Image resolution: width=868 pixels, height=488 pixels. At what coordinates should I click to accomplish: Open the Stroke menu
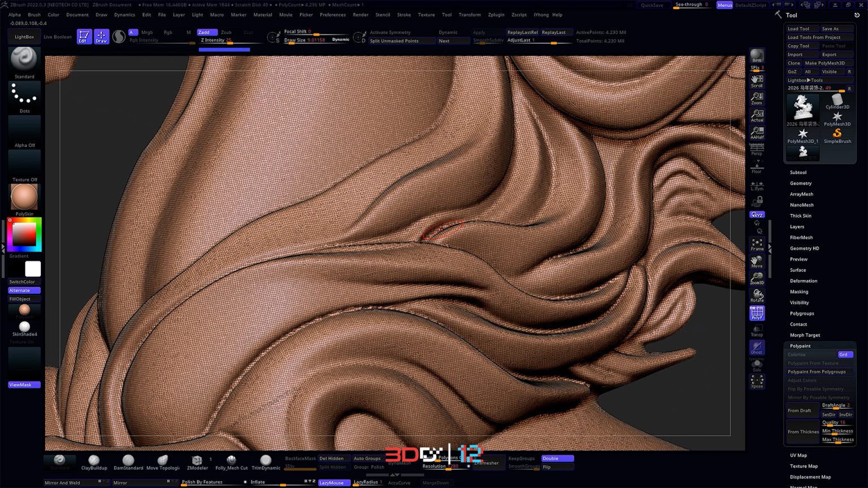[x=404, y=15]
